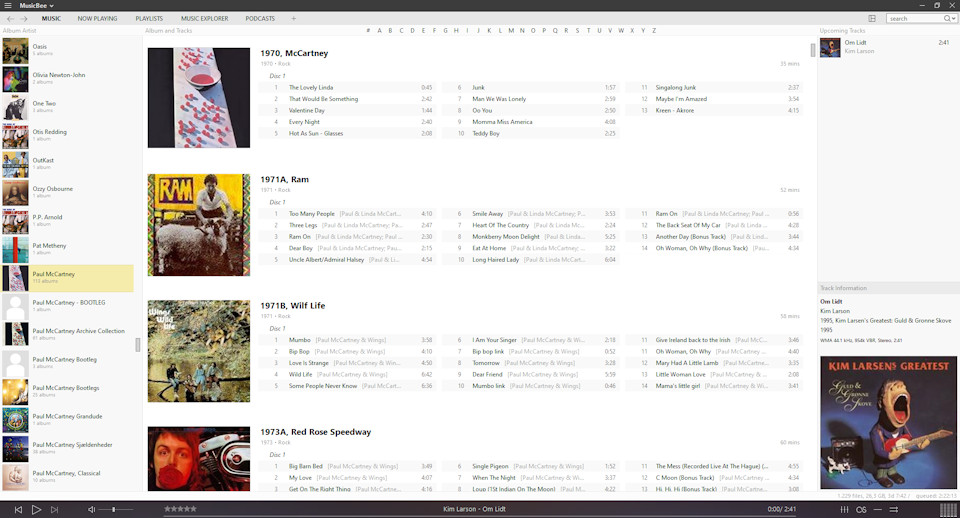Add a new tab with plus icon
This screenshot has width=960, height=518.
(293, 19)
